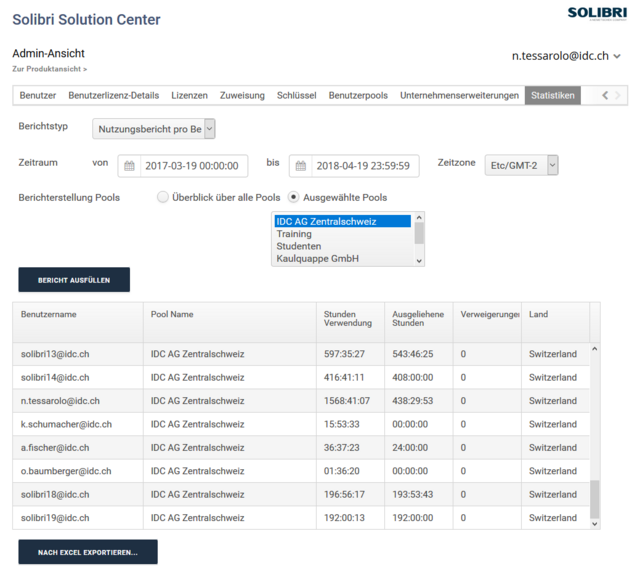Expand the n.tessarolo@idc.ch account menu
Image resolution: width=640 pixels, height=566 pixels.
[566, 56]
